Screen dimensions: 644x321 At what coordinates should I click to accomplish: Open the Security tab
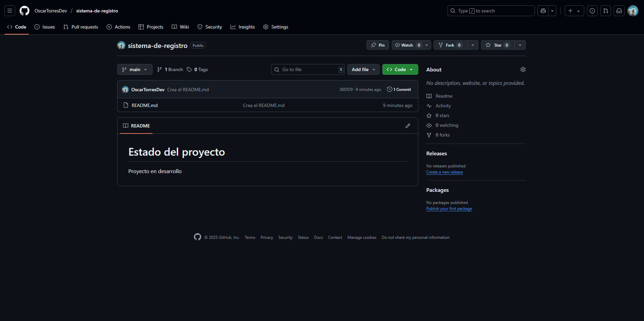tap(210, 27)
